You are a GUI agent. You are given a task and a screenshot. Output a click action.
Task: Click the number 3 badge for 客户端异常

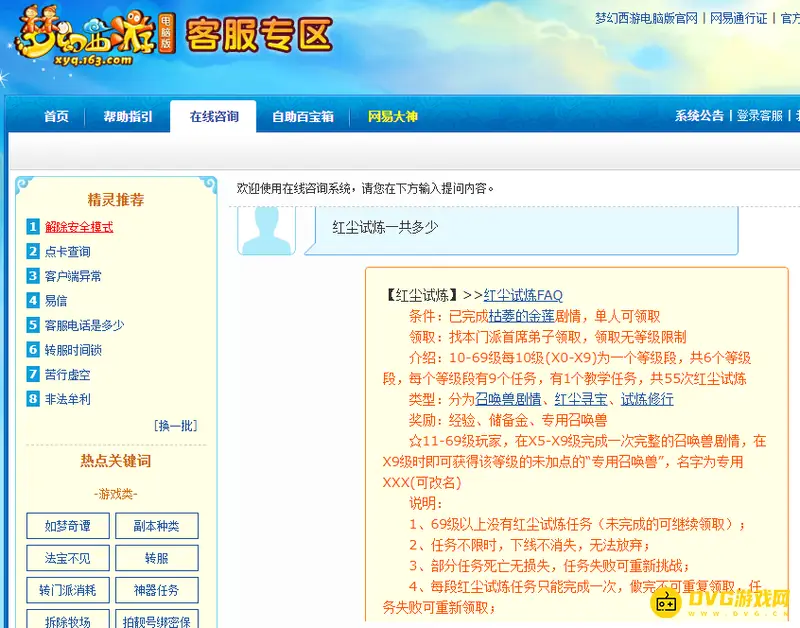coord(33,276)
